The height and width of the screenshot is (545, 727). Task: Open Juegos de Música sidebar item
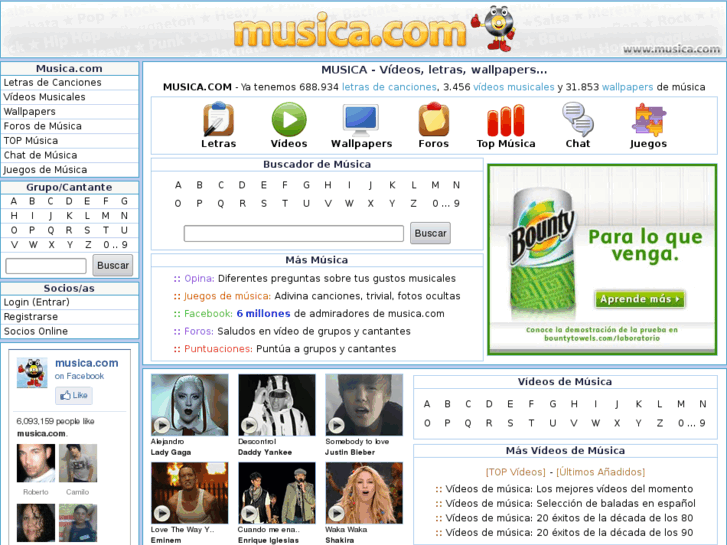pyautogui.click(x=45, y=170)
